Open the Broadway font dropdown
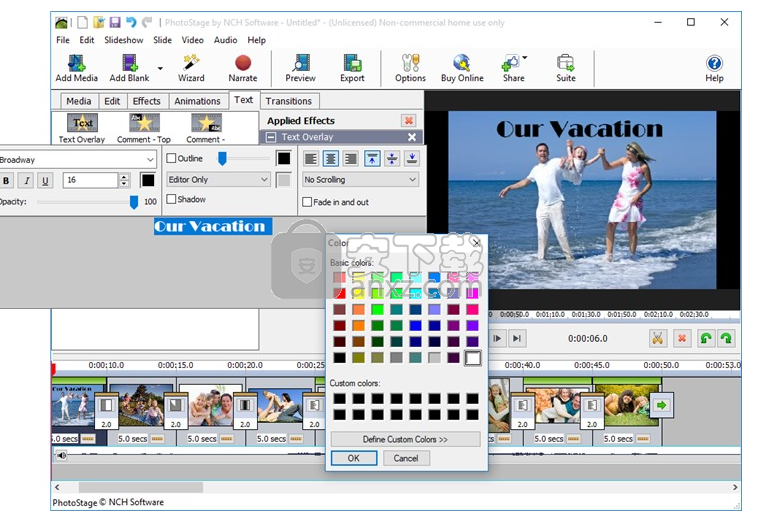Image resolution: width=758 pixels, height=521 pixels. (150, 159)
